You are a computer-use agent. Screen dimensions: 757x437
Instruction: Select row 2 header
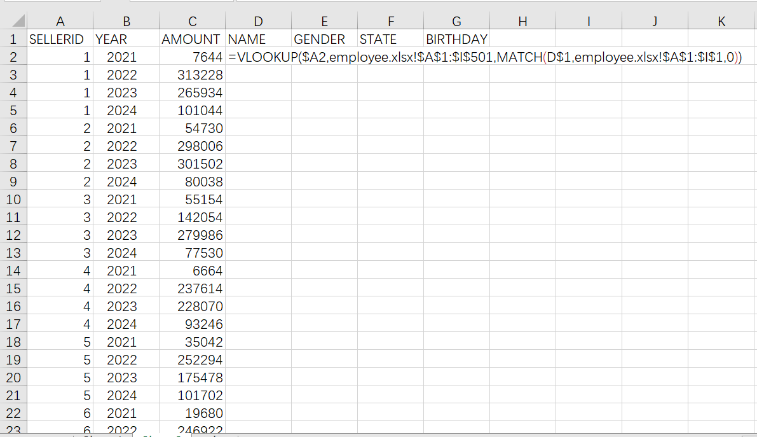pos(13,57)
